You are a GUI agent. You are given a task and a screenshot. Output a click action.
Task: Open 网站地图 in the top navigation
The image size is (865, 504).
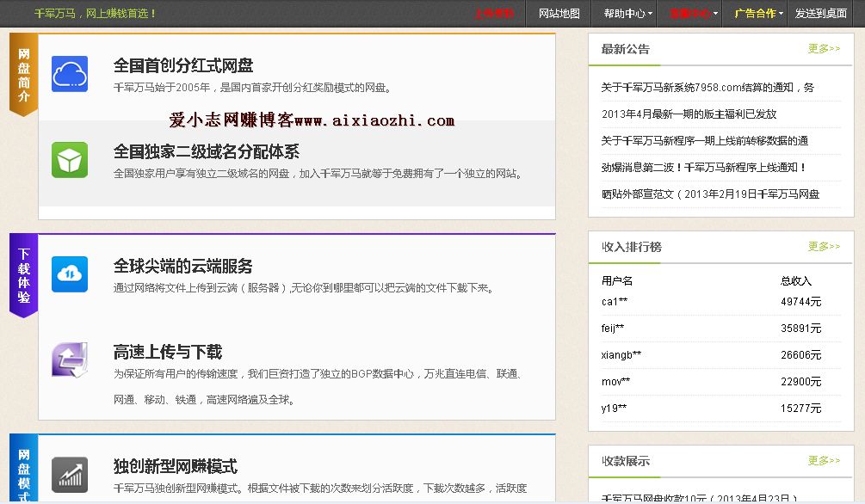click(x=559, y=14)
